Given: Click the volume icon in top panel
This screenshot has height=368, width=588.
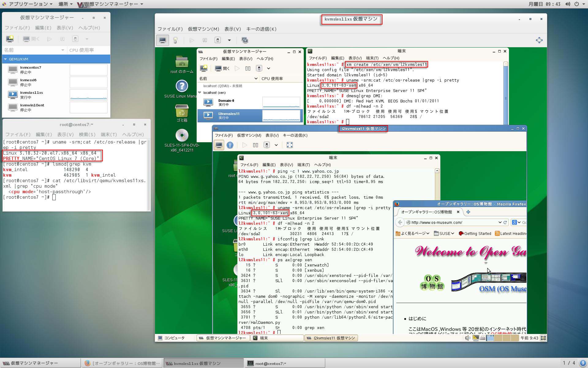Looking at the screenshot, I should 568,4.
